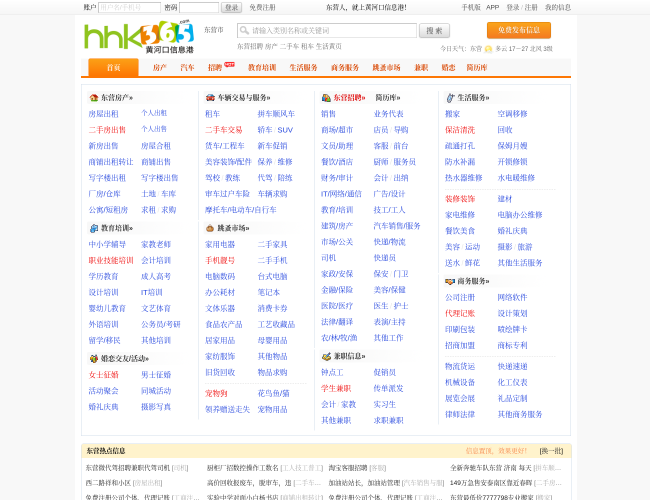The image size is (650, 500).
Task: Open the 中小学辅导 link
Action: [x=107, y=245]
